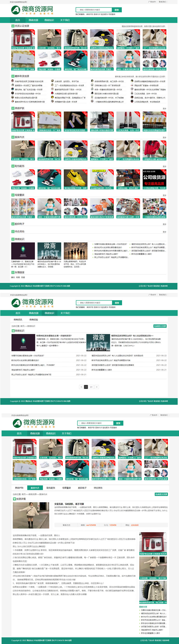Click 广告合作 link atop the homepage

[x=152, y=2]
